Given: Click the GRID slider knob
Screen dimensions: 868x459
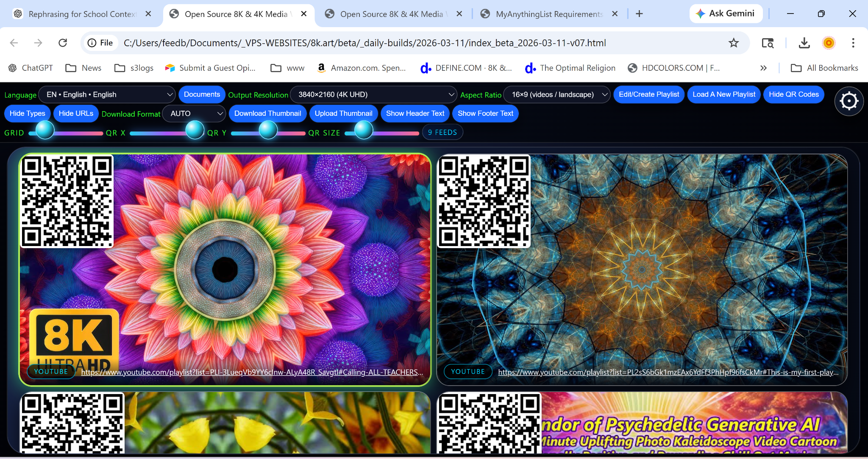Looking at the screenshot, I should coord(45,130).
